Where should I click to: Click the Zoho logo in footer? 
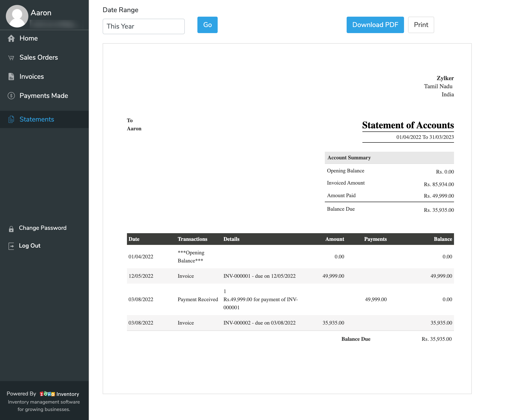(47, 394)
